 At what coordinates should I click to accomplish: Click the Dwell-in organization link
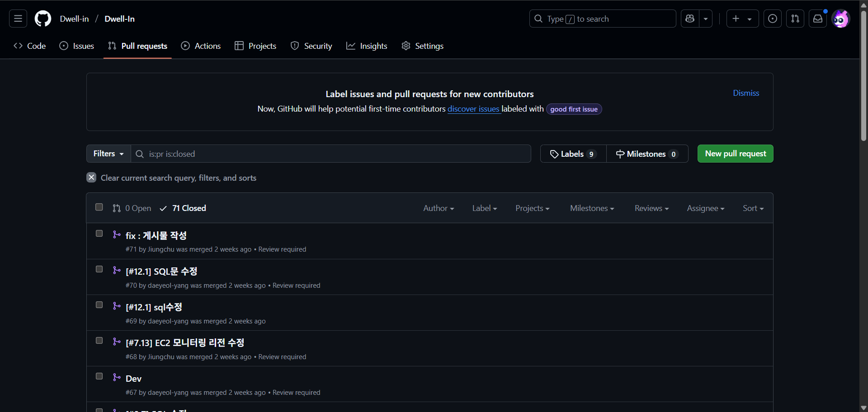[74, 19]
